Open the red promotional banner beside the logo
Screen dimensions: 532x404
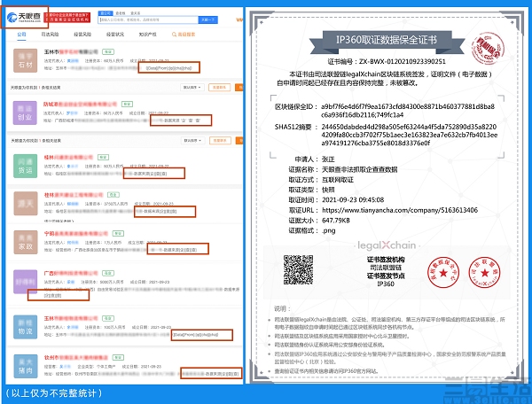click(66, 18)
